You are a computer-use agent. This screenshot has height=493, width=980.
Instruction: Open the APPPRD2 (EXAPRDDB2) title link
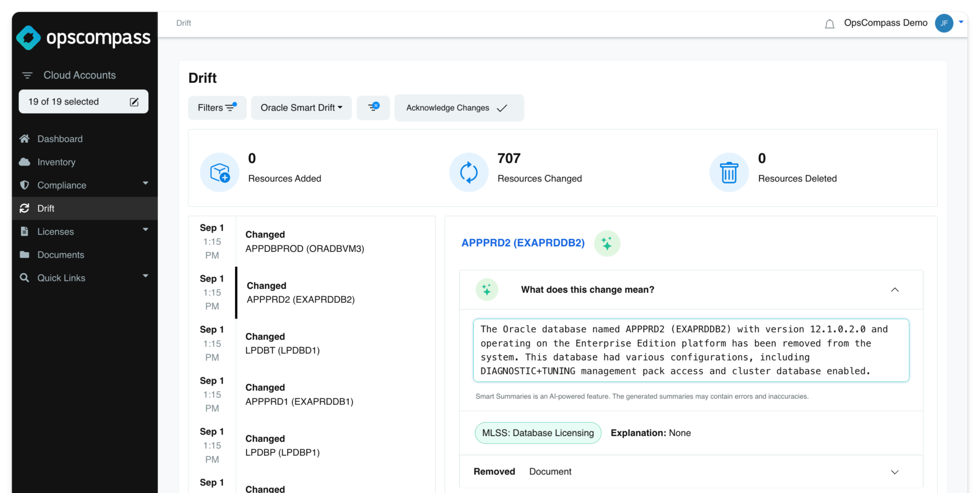523,243
